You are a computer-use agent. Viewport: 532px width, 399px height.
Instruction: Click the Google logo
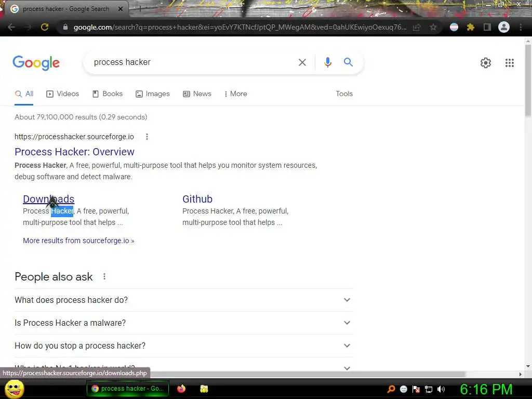click(x=36, y=63)
